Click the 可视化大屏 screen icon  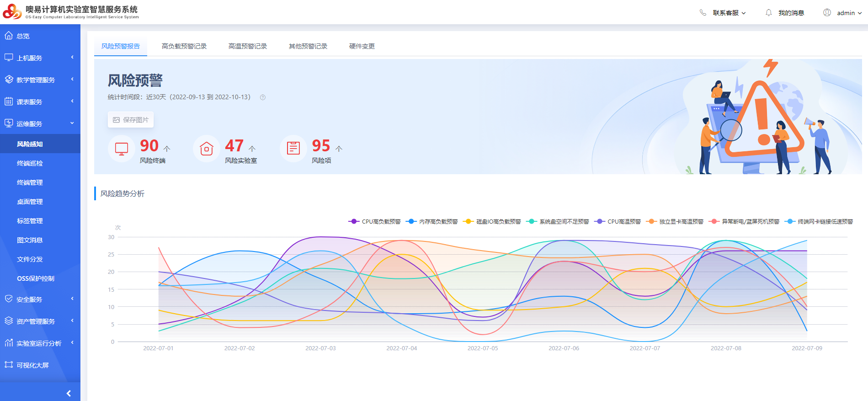tap(9, 365)
